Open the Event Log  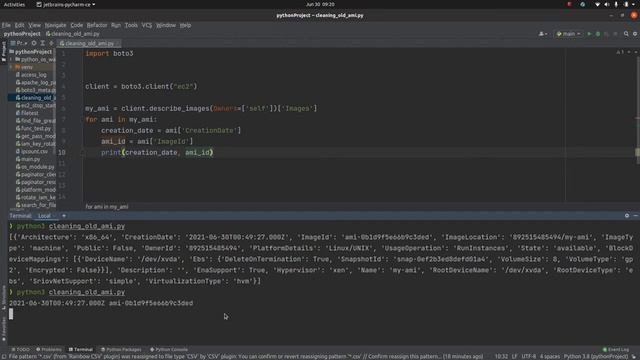(x=616, y=349)
